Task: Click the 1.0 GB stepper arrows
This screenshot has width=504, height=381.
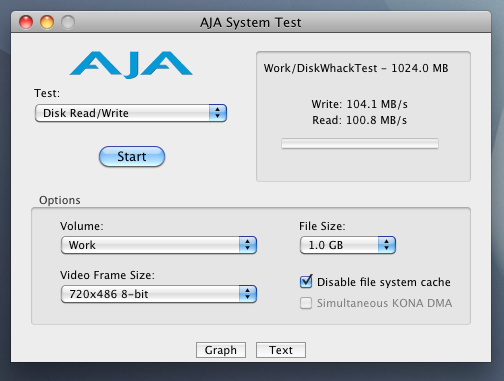Action: [x=387, y=245]
